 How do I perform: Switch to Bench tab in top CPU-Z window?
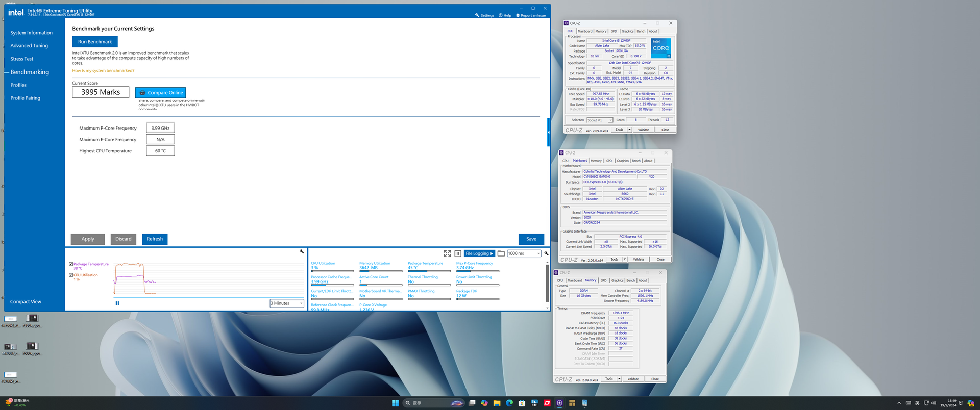click(x=641, y=31)
